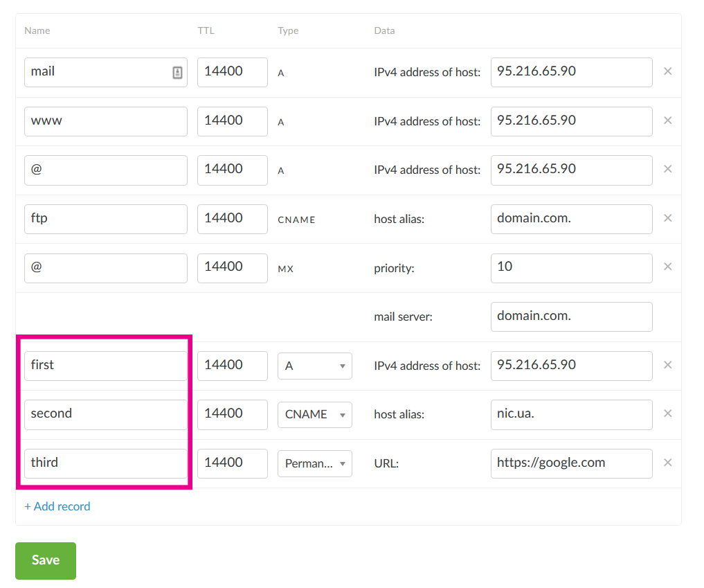Remove the second CNAME record row
Image resolution: width=704 pixels, height=588 pixels.
[x=667, y=413]
